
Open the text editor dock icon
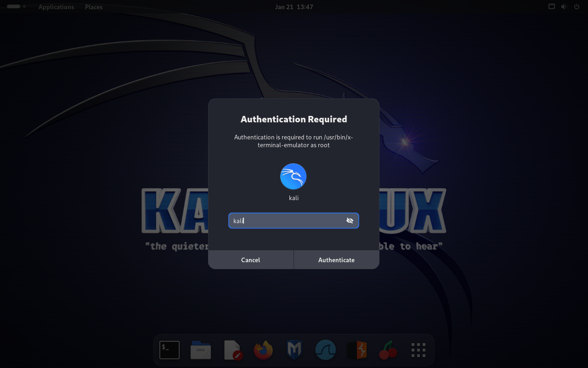[x=232, y=350]
